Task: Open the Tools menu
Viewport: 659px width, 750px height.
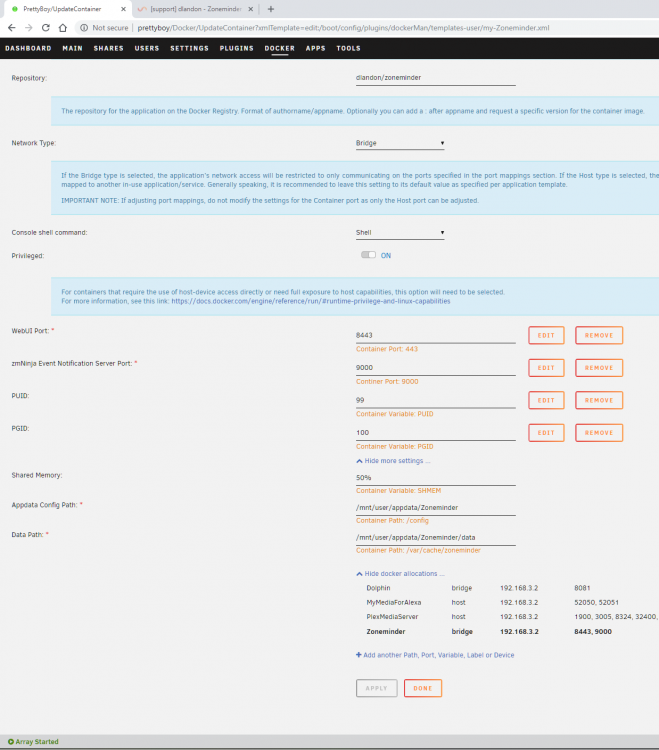Action: (348, 48)
